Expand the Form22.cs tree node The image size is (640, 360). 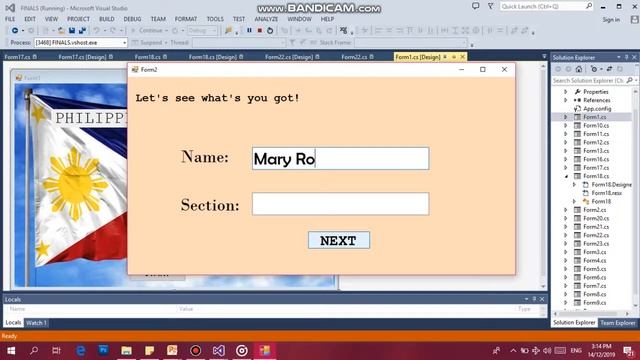point(566,235)
